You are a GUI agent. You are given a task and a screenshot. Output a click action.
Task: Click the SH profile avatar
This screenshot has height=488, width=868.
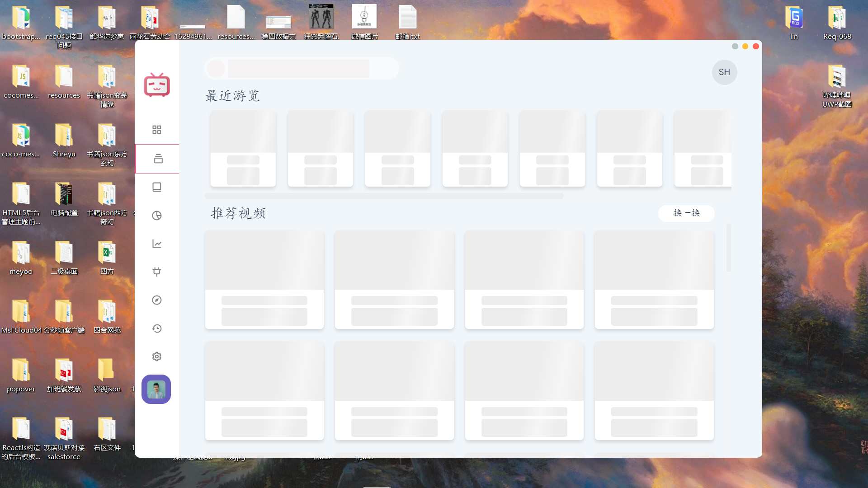coord(724,72)
